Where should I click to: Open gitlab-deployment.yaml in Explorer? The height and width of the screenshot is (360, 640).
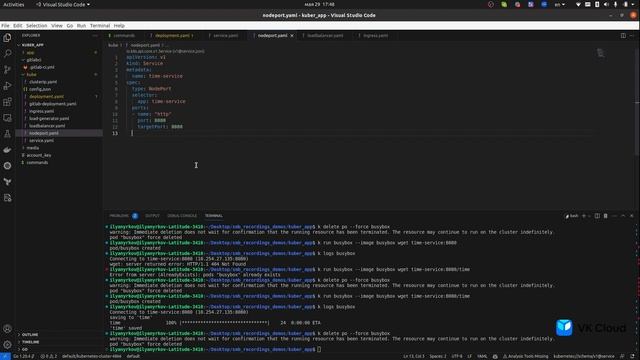tap(53, 104)
